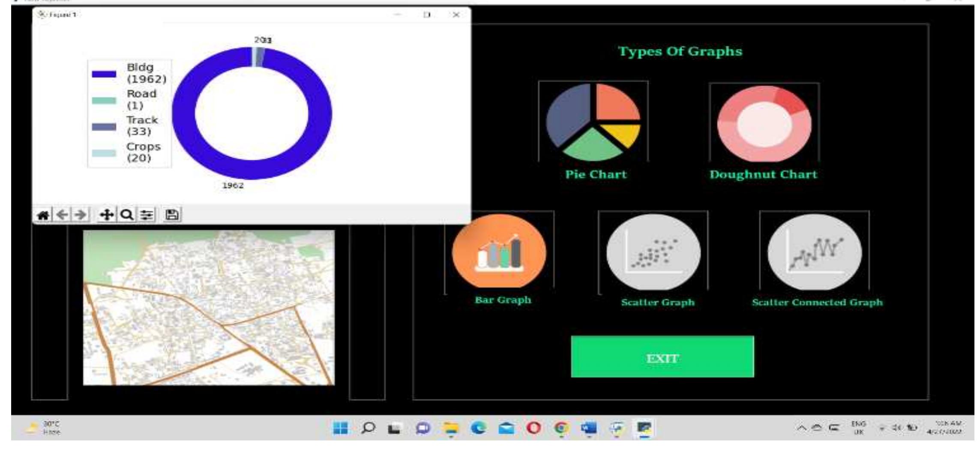Reset the plot view with Home icon
The height and width of the screenshot is (452, 980).
tap(43, 215)
